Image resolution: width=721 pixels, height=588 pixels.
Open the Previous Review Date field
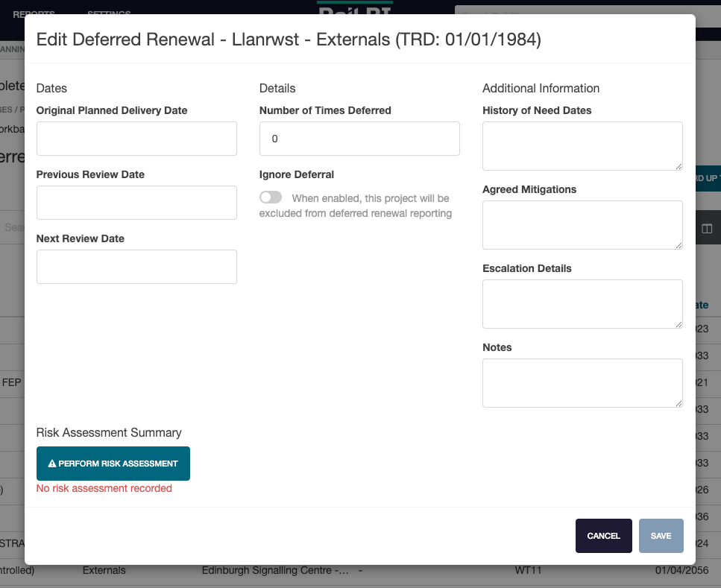(136, 203)
